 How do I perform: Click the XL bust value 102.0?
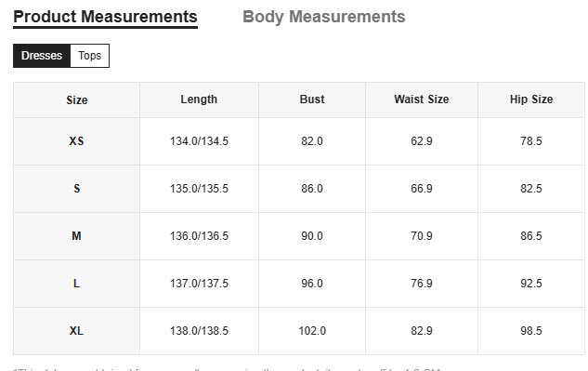[312, 331]
